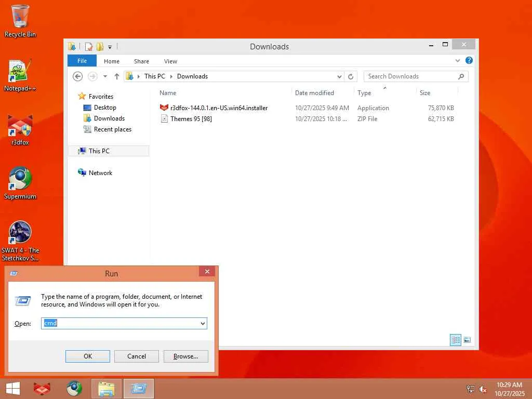Close the Run dialog
The width and height of the screenshot is (532, 399).
[x=207, y=271]
